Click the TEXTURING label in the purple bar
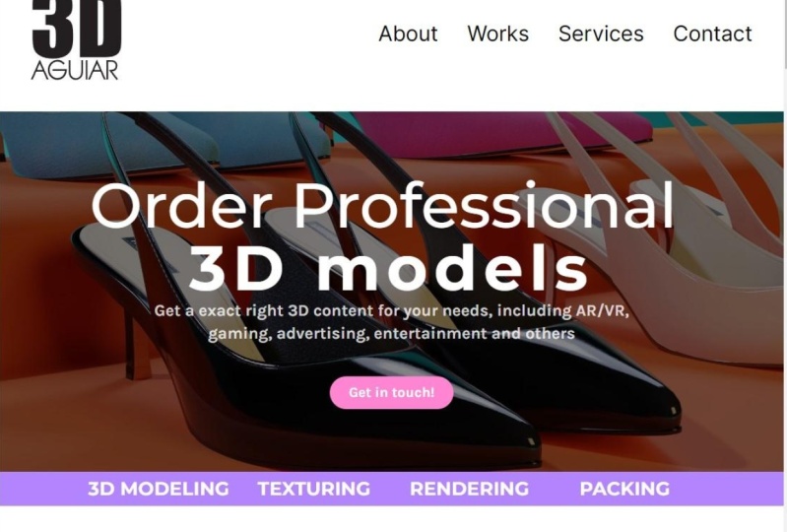The width and height of the screenshot is (787, 532). (x=314, y=489)
